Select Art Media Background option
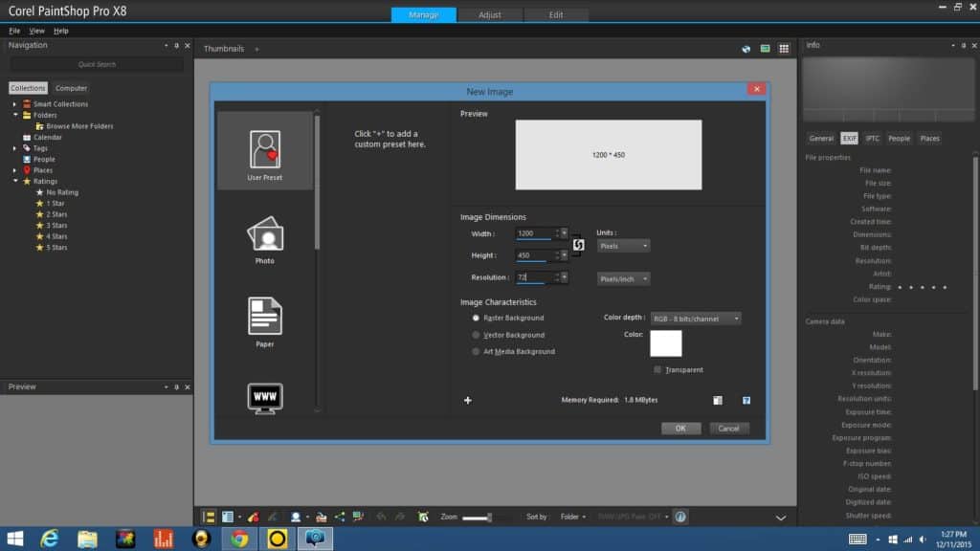 pyautogui.click(x=477, y=352)
